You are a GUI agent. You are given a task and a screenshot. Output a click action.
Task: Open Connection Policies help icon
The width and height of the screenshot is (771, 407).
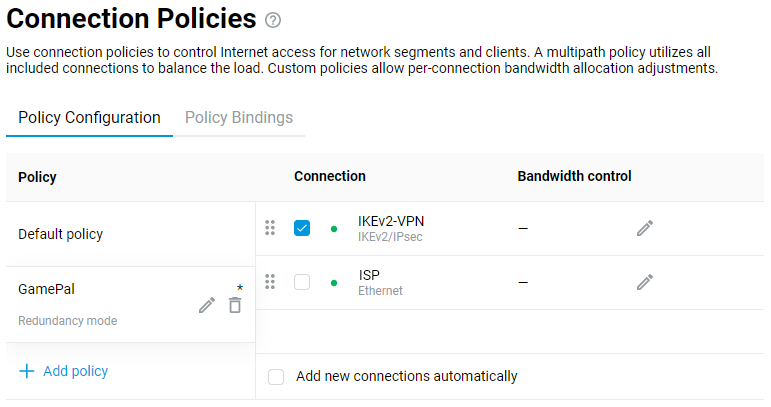[x=274, y=20]
